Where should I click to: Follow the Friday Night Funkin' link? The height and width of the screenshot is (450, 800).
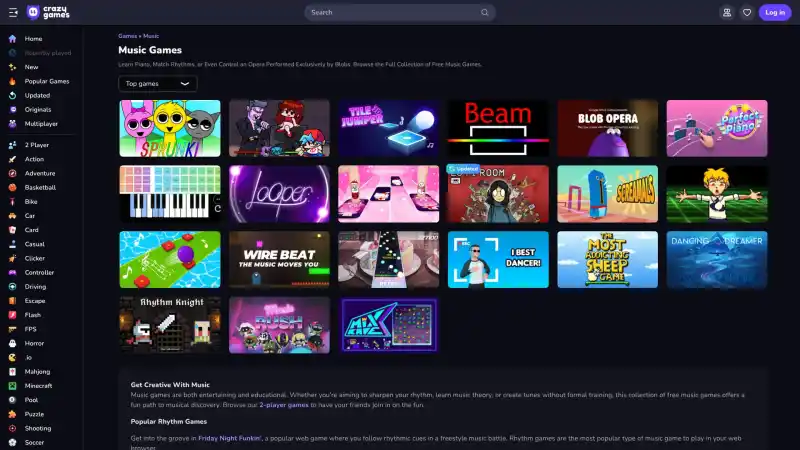230,438
